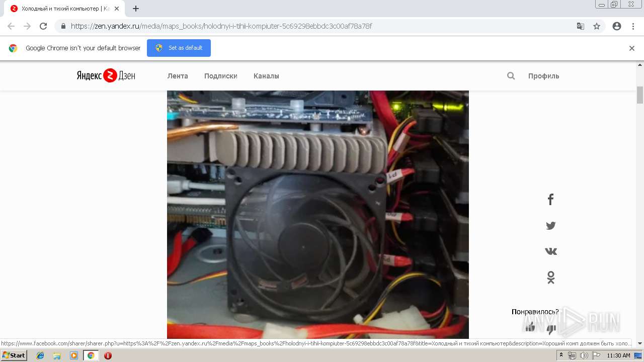Click the browser back arrow
Screen dimensions: 644x362
(11, 26)
